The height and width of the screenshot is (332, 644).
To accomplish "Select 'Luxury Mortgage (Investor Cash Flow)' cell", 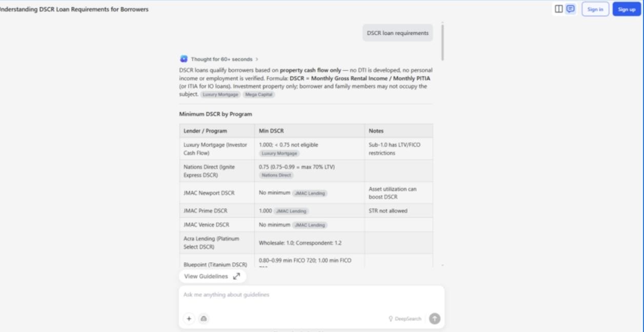I will pos(217,149).
